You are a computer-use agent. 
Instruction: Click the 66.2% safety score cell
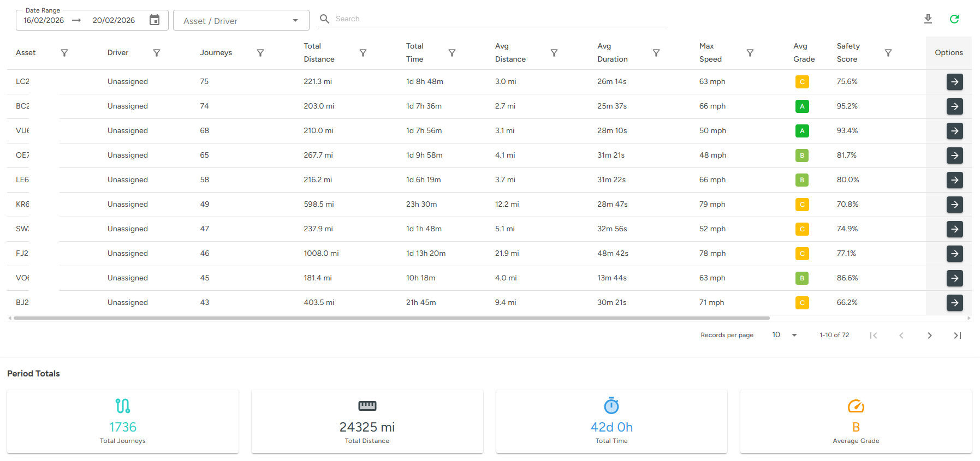point(847,303)
